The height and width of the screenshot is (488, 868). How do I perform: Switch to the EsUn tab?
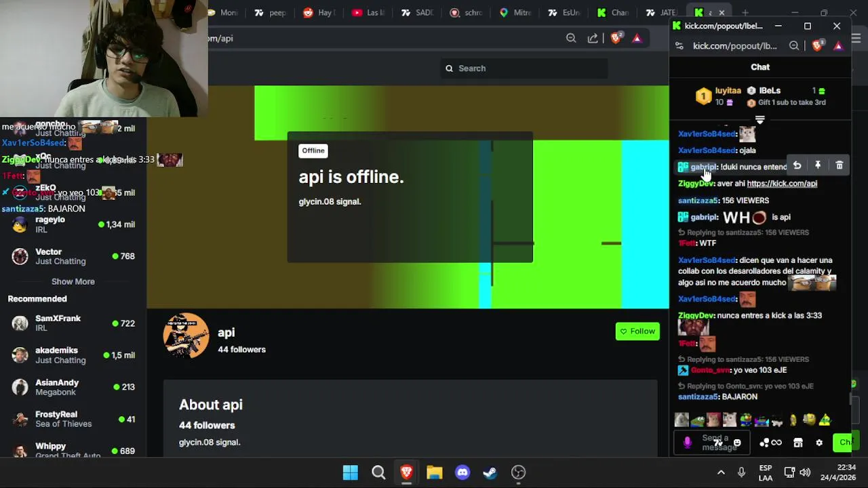coord(564,12)
